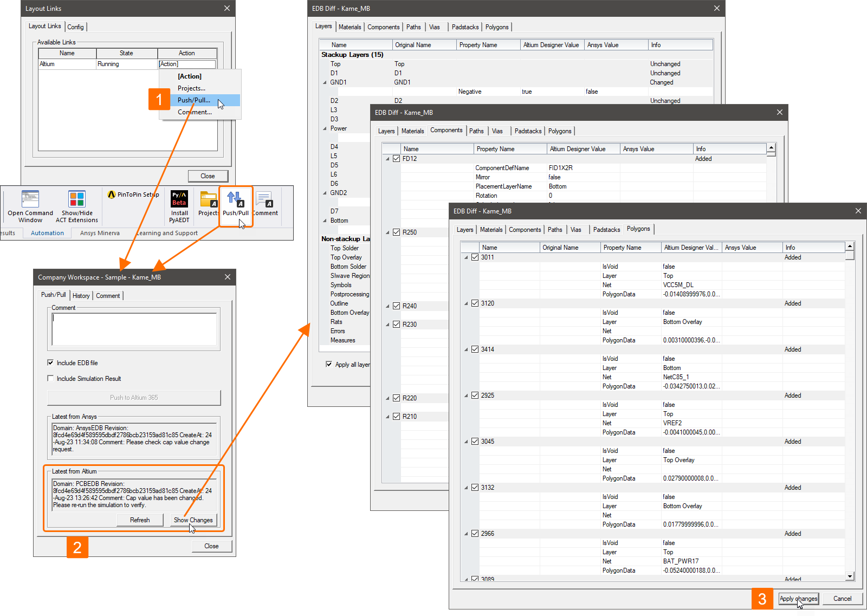Open the [Action] dropdown for Altium link
The height and width of the screenshot is (616, 867).
point(187,64)
